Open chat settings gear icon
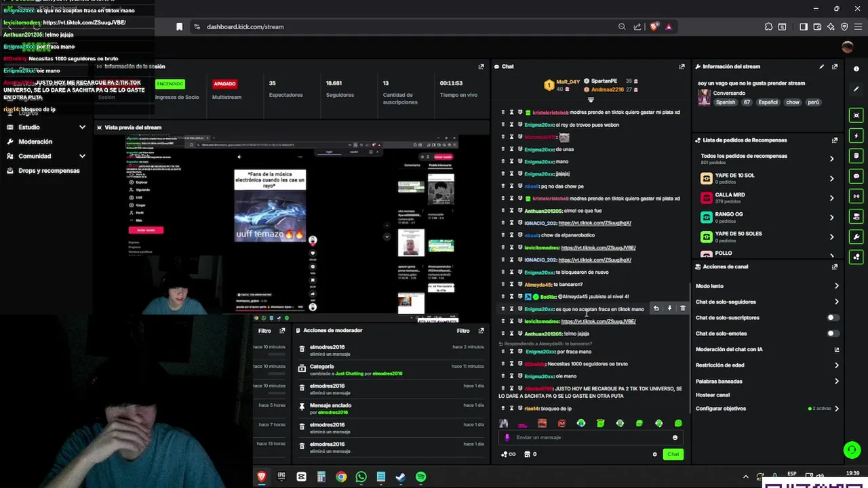868x488 pixels. tap(654, 454)
